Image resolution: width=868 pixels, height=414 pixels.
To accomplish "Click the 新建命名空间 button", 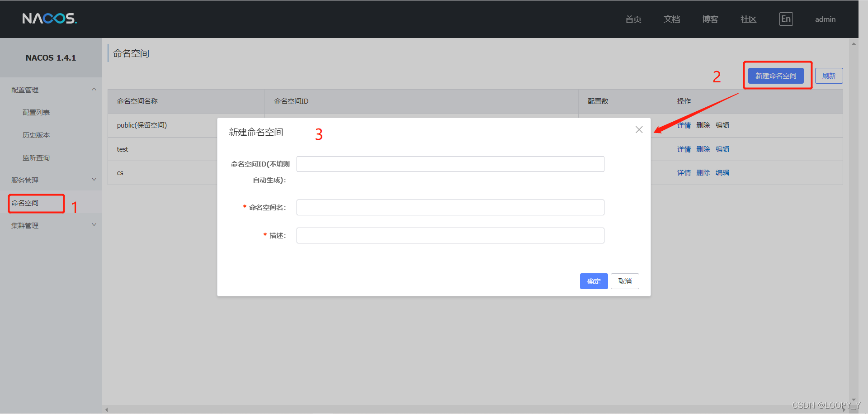I will pyautogui.click(x=776, y=76).
